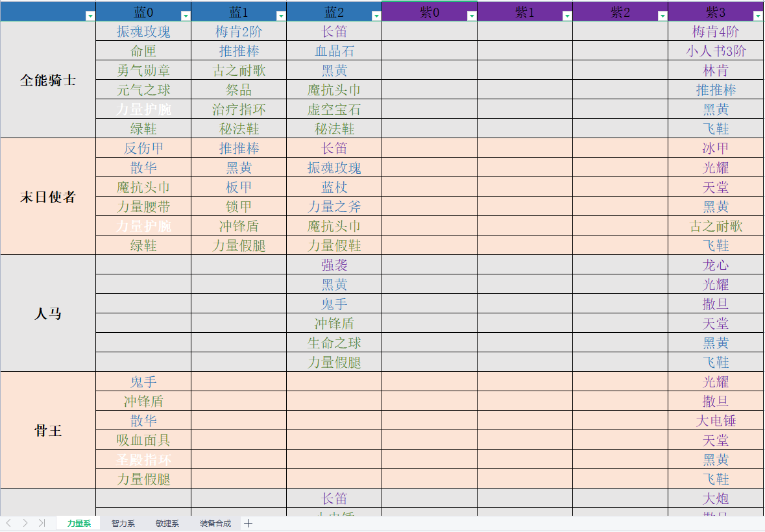Screen dimensions: 765x532
Task: Select the 末日使者 merged hero cell
Action: [x=48, y=197]
